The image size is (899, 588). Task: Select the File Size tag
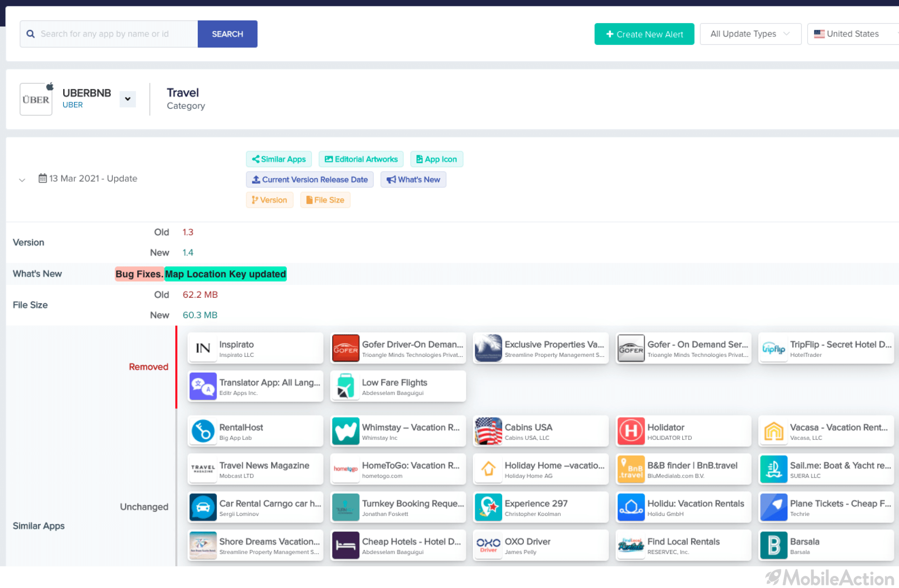pos(325,200)
